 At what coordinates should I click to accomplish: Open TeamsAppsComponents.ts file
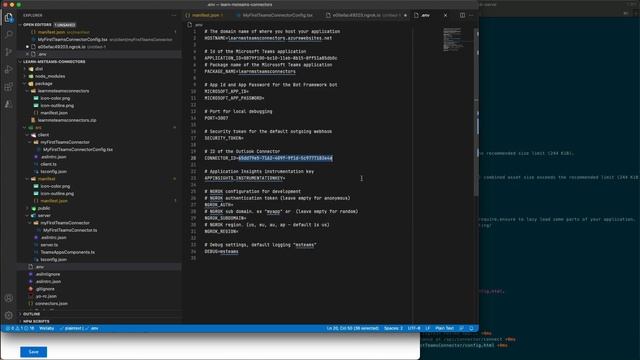(67, 252)
